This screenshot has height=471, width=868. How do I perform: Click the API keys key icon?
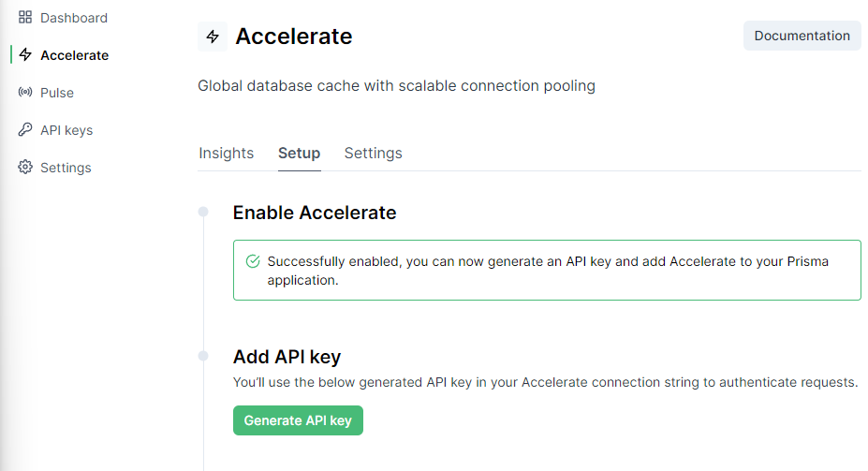click(25, 130)
